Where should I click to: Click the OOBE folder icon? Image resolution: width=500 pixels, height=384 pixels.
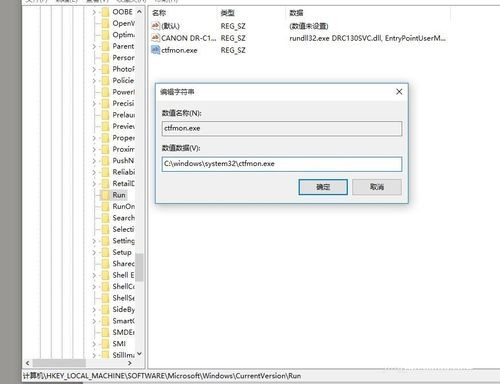[x=105, y=12]
